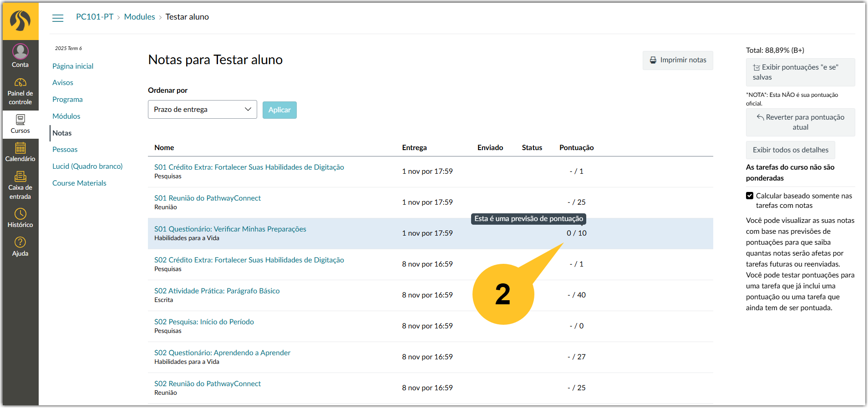The width and height of the screenshot is (868, 408).
Task: Expand the Prazo de entrega sort dropdown
Action: click(x=203, y=109)
